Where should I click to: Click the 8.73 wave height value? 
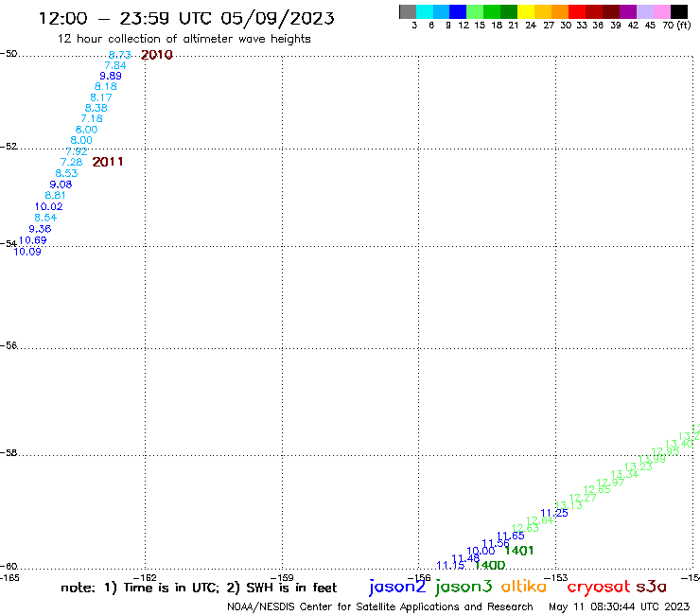pos(119,55)
